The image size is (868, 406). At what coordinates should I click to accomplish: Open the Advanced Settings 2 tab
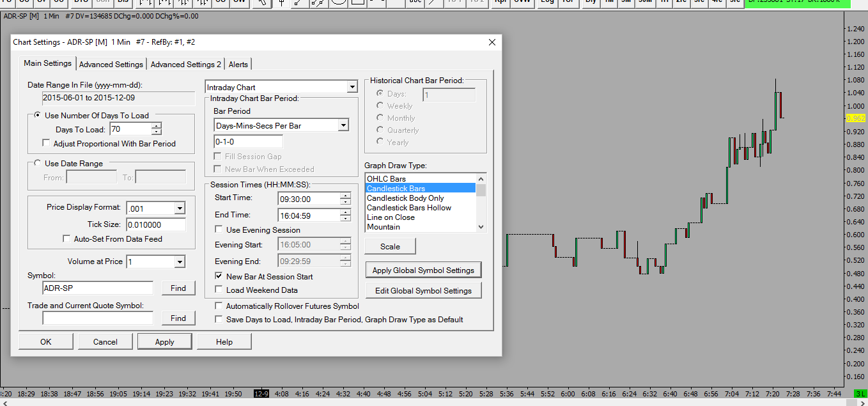tap(186, 64)
